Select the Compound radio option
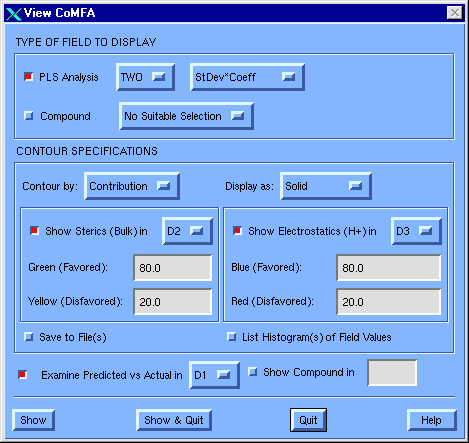The width and height of the screenshot is (469, 443). (29, 116)
